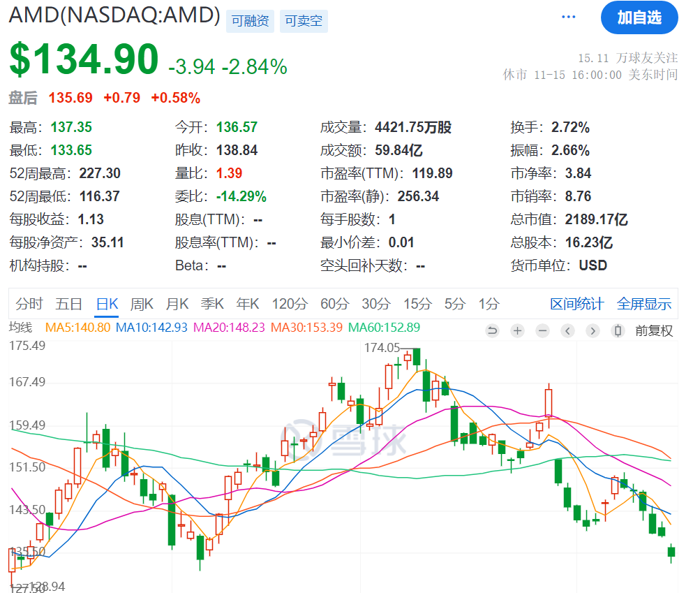The height and width of the screenshot is (593, 700).
Task: Toggle the candlestick chart style icon
Action: click(617, 330)
